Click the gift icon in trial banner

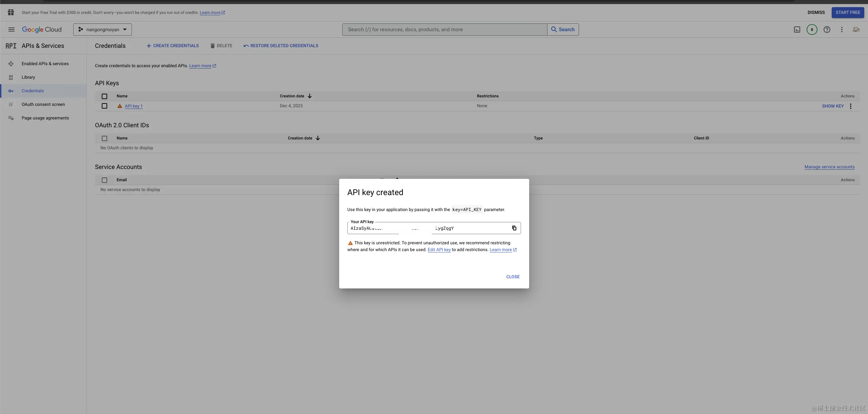11,13
